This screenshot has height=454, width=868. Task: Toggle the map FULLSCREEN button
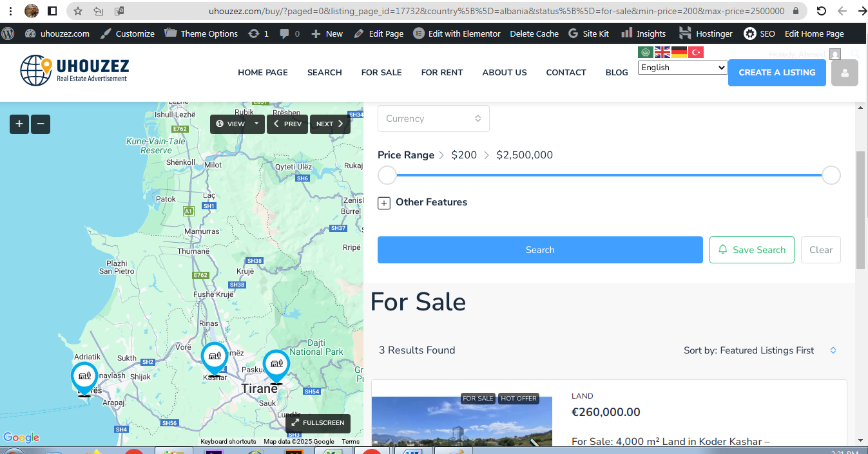[x=318, y=423]
